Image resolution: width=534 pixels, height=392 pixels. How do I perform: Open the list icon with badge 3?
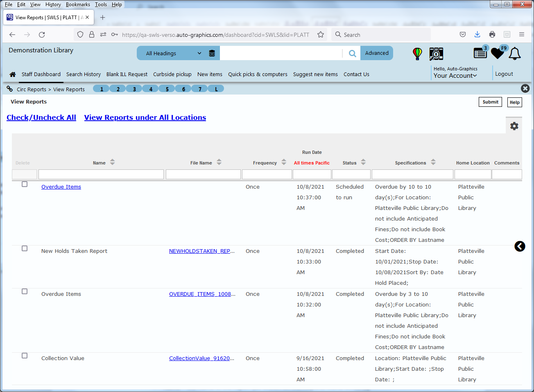(x=480, y=53)
